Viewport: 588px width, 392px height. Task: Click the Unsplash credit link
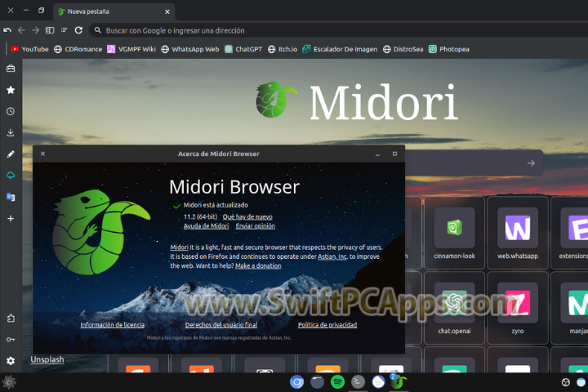(x=47, y=359)
